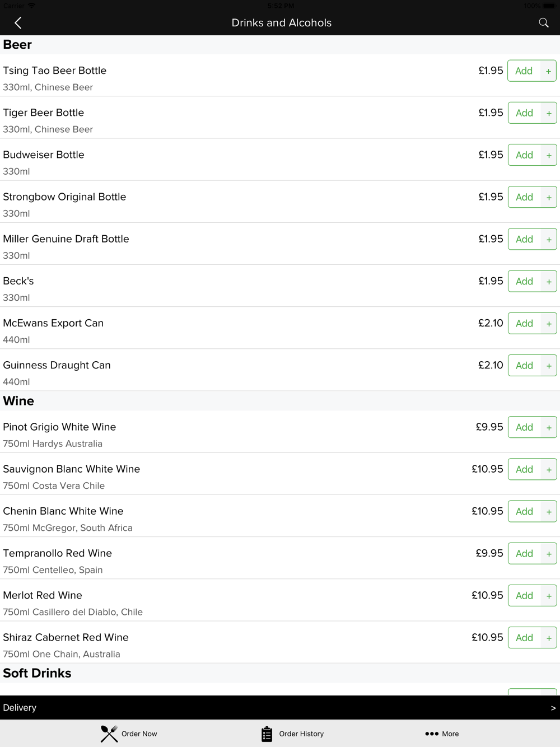The image size is (560, 747).
Task: Open Order History clipboard icon
Action: pos(267,734)
